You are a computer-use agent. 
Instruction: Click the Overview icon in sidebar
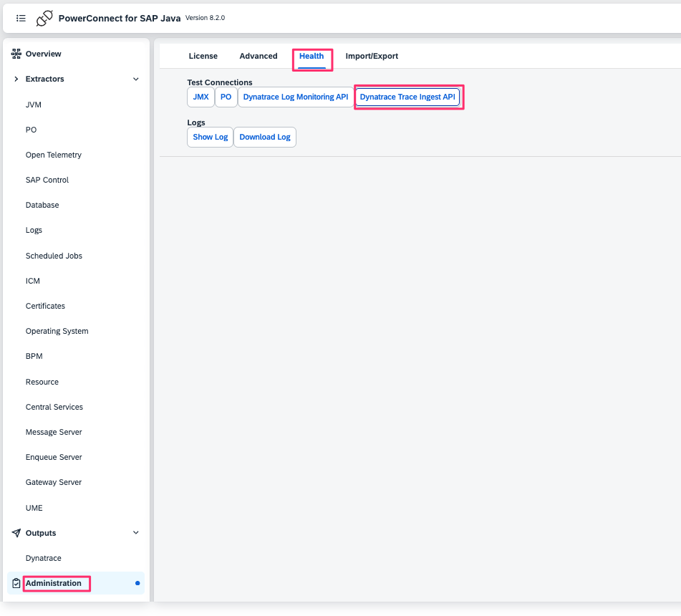click(x=16, y=54)
